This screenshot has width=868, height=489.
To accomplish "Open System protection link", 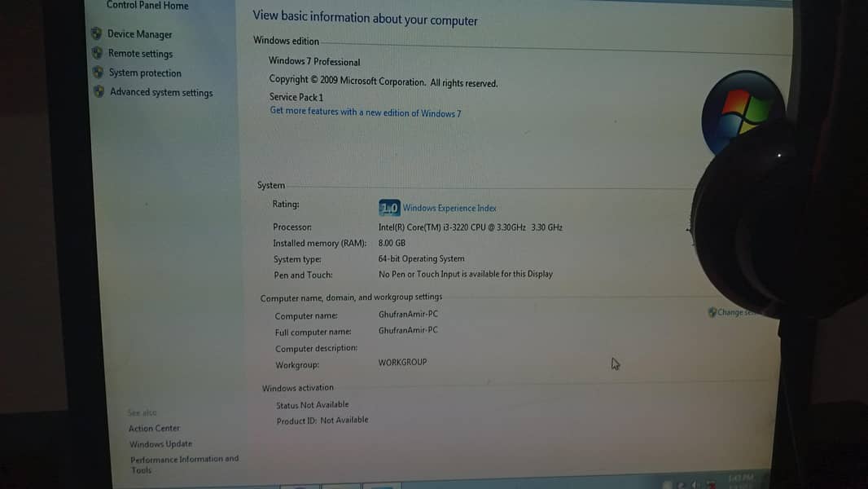I will (x=145, y=73).
